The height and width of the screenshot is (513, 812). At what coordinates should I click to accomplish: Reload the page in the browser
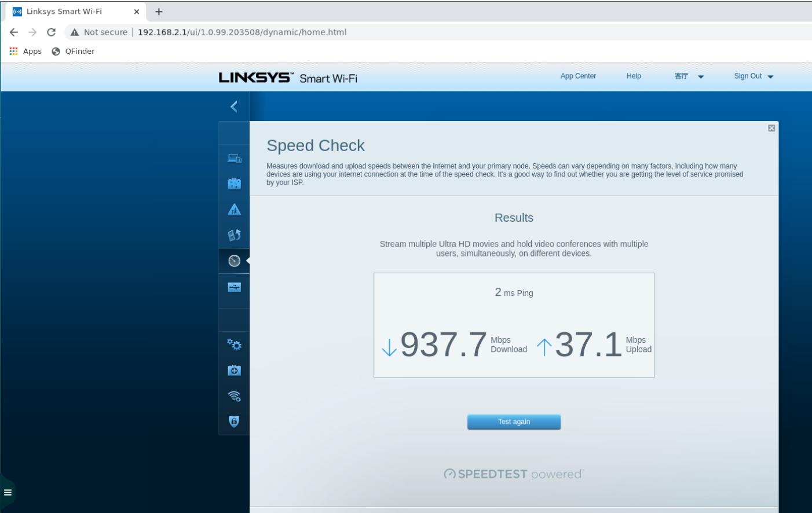pyautogui.click(x=52, y=32)
